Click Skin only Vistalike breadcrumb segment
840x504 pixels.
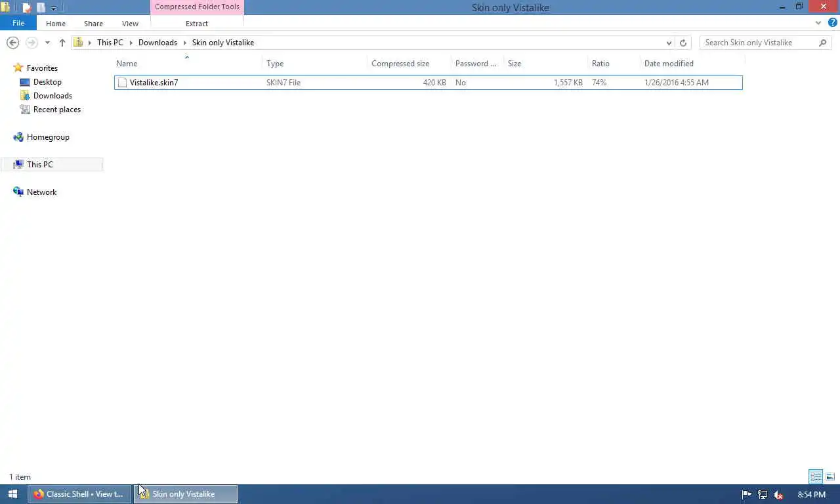(x=223, y=43)
